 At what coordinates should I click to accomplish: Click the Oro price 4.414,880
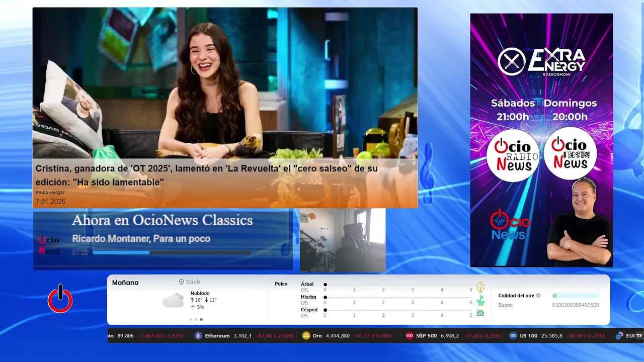[338, 336]
